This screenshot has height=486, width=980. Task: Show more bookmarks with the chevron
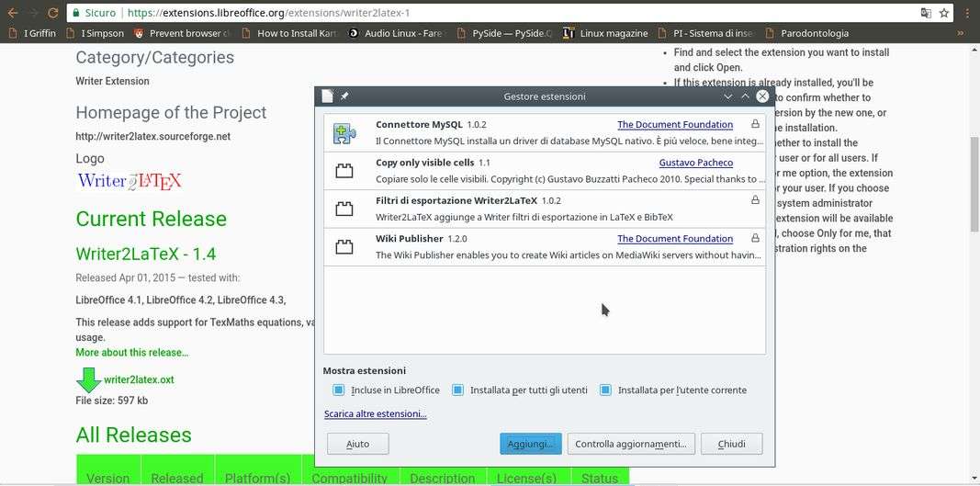coord(961,33)
